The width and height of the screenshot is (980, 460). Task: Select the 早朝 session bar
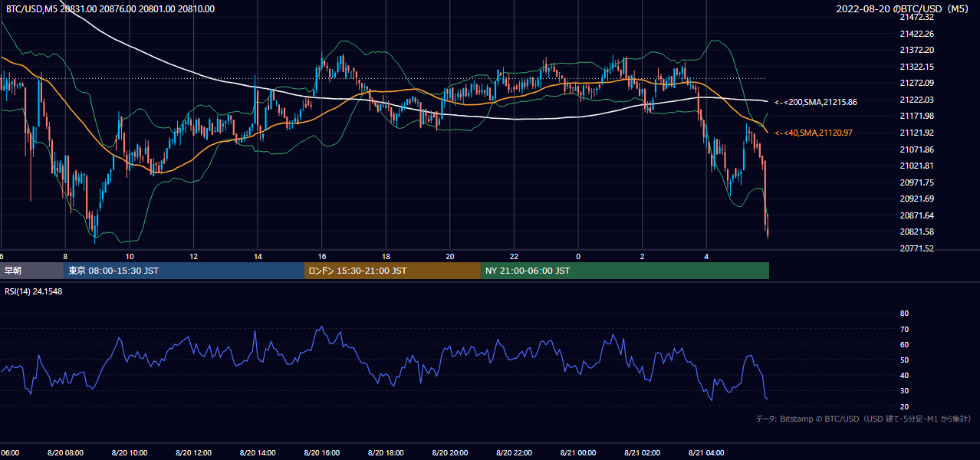pos(32,271)
